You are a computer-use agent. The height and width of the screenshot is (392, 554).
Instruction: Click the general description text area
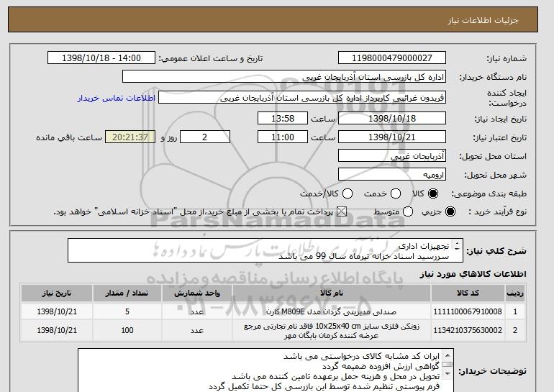[x=265, y=250]
